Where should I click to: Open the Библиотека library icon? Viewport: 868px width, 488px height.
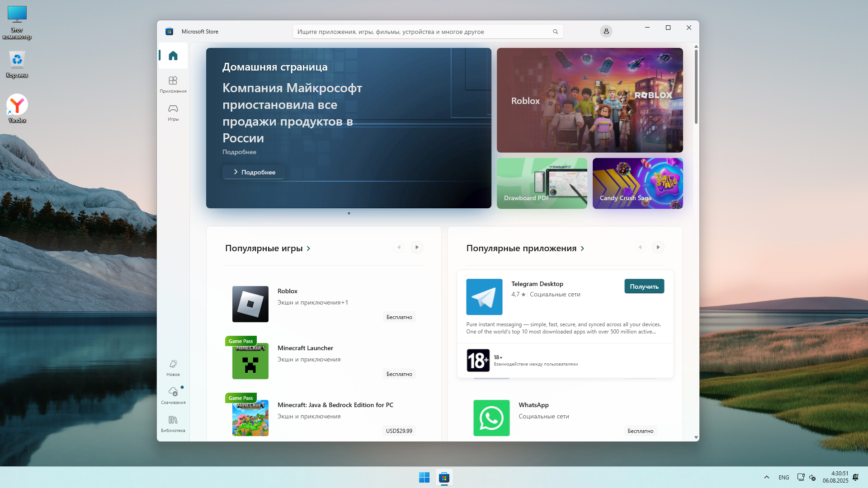click(x=173, y=423)
